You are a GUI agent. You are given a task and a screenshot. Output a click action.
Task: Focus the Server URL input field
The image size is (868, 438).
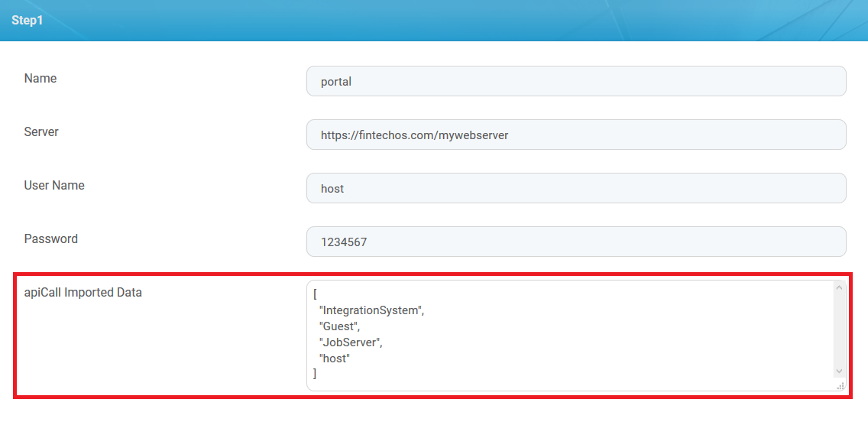tap(575, 135)
